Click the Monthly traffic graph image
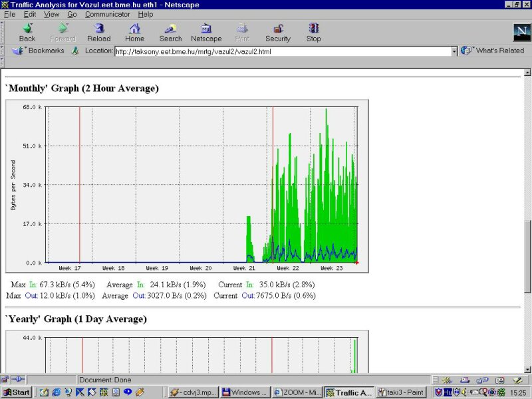 (x=187, y=186)
